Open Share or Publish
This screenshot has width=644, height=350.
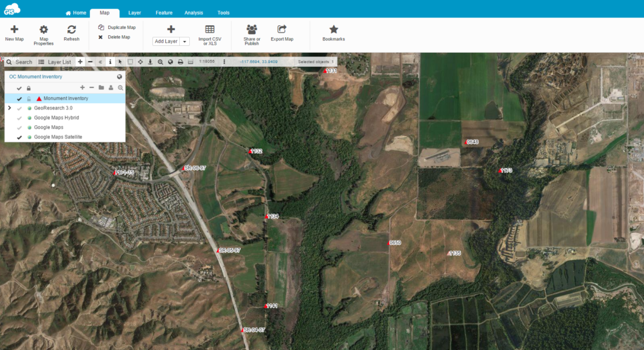coord(252,30)
